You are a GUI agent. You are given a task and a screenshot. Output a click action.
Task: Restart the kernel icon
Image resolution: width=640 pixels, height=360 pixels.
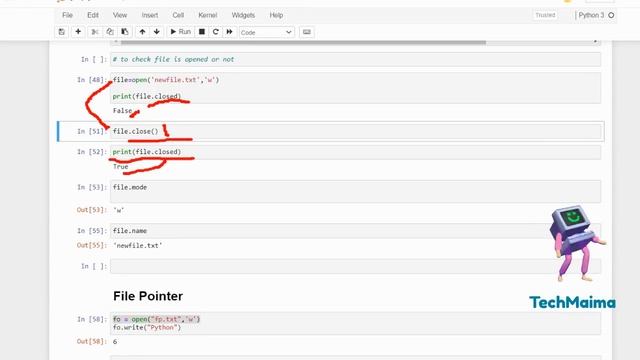[216, 32]
